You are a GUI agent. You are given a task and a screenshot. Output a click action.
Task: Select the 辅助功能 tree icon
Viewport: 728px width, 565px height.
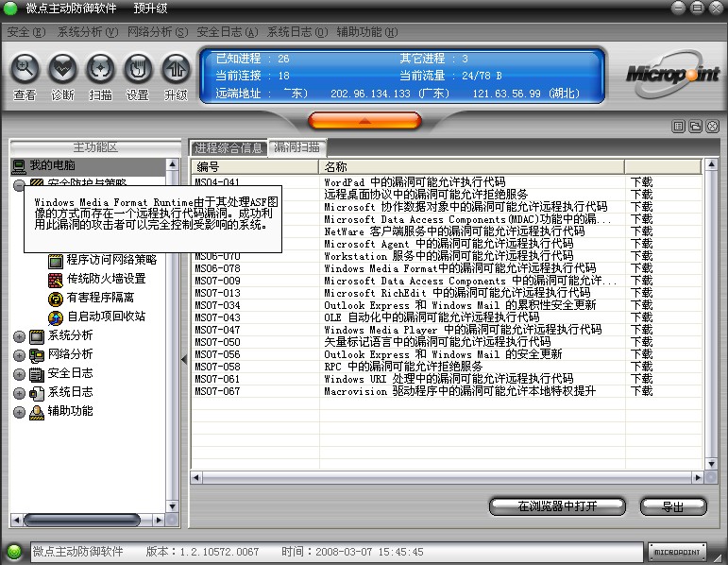pos(37,412)
